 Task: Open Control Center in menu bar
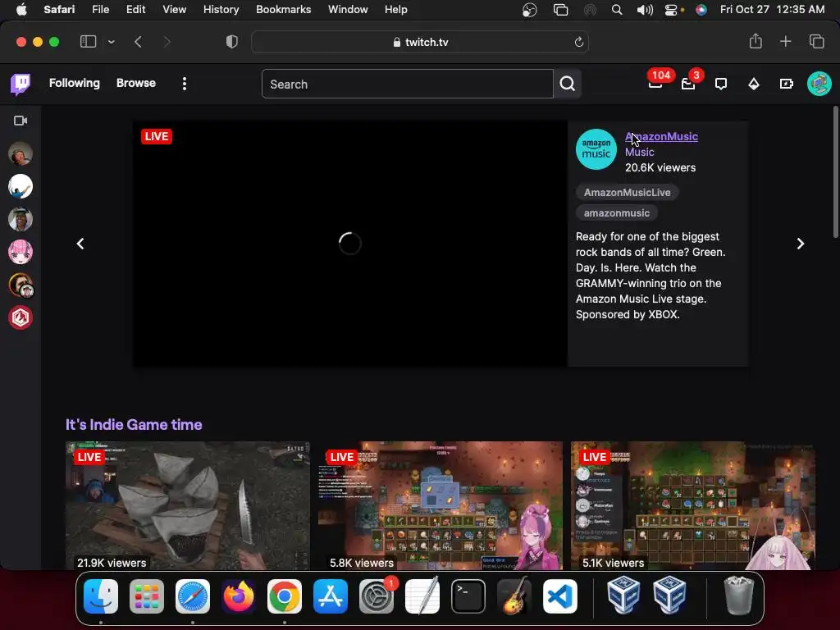671,10
